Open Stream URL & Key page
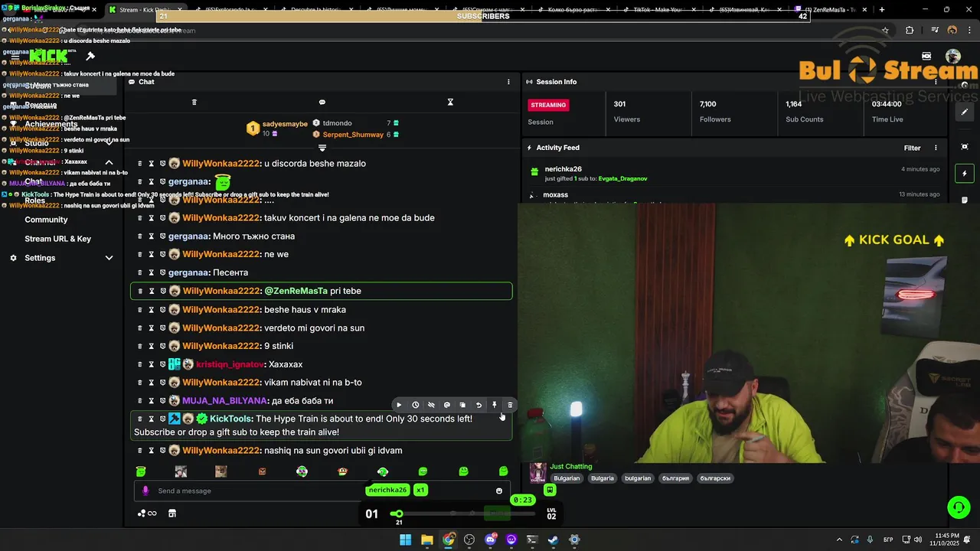Image resolution: width=980 pixels, height=551 pixels. click(57, 239)
